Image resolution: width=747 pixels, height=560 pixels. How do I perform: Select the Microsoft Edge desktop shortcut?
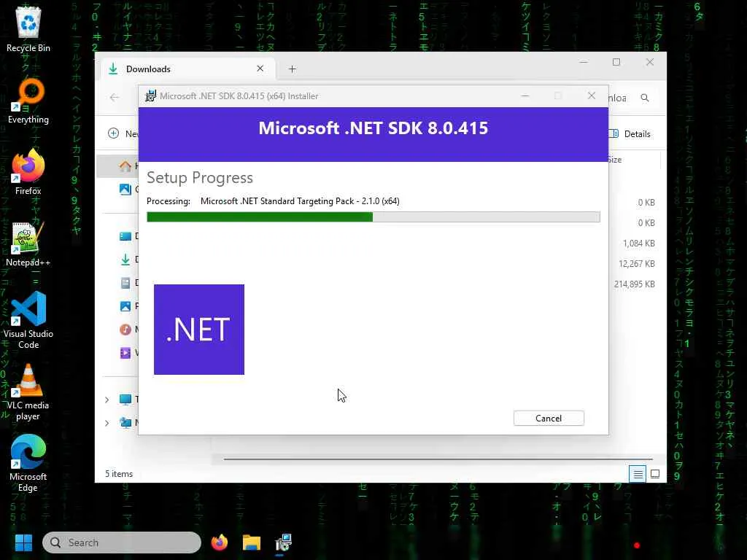(28, 463)
